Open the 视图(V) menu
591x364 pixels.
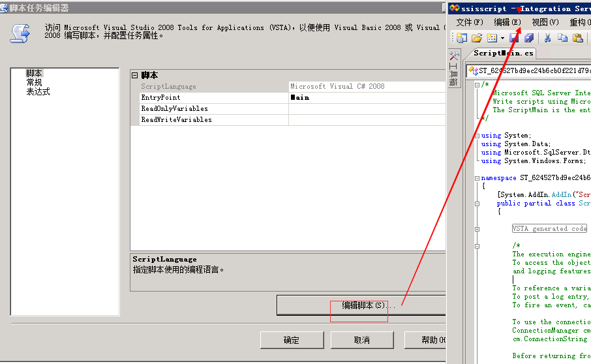(x=545, y=23)
